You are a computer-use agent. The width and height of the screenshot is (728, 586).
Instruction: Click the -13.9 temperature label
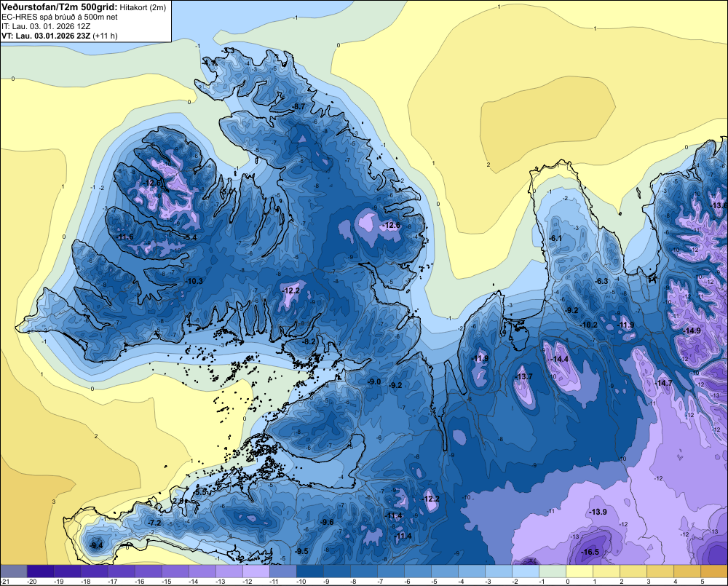598,512
